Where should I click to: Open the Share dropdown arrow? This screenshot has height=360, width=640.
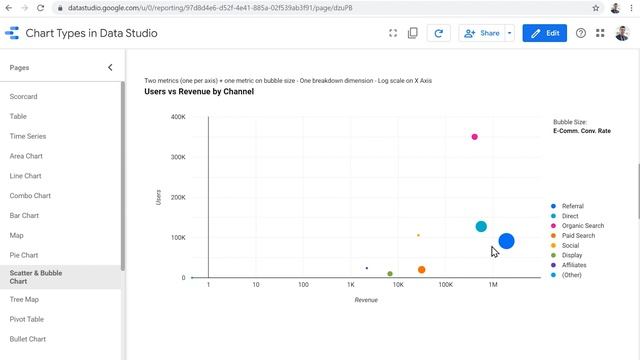click(x=509, y=33)
